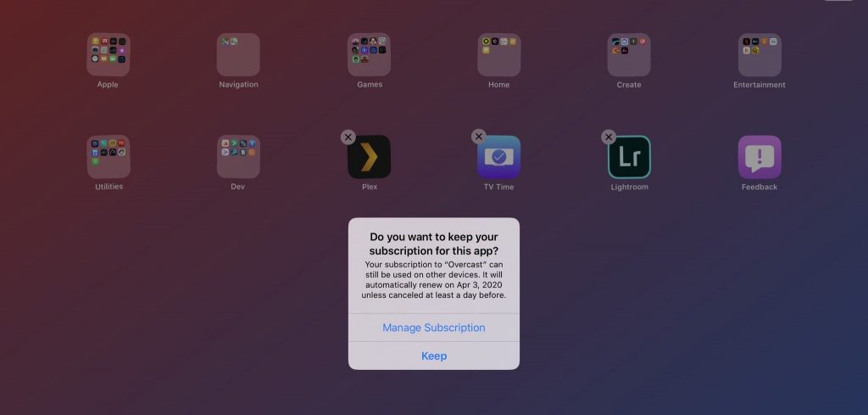868x415 pixels.
Task: Click the Plex label text
Action: tap(370, 187)
